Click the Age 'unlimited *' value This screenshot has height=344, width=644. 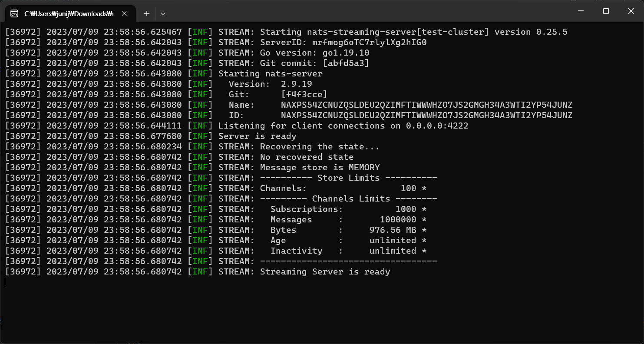click(398, 241)
